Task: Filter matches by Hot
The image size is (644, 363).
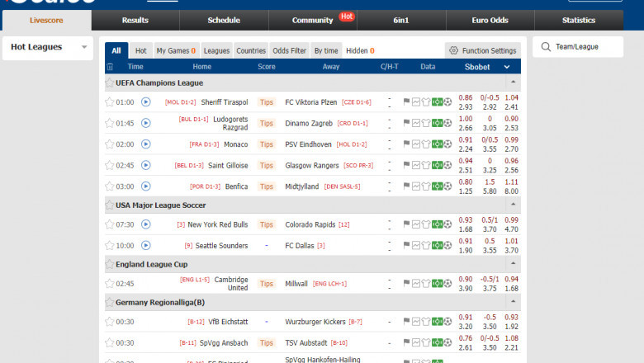Action: 141,51
